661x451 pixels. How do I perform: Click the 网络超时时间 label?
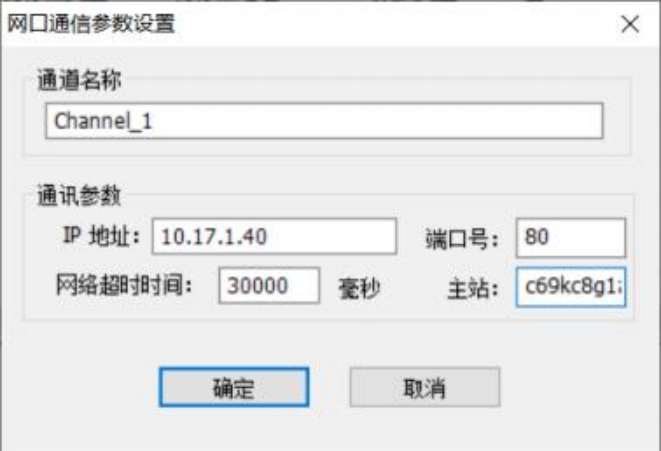coord(124,285)
